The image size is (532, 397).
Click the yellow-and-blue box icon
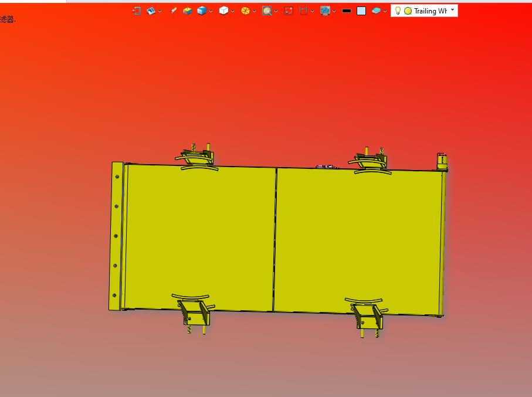tap(187, 11)
